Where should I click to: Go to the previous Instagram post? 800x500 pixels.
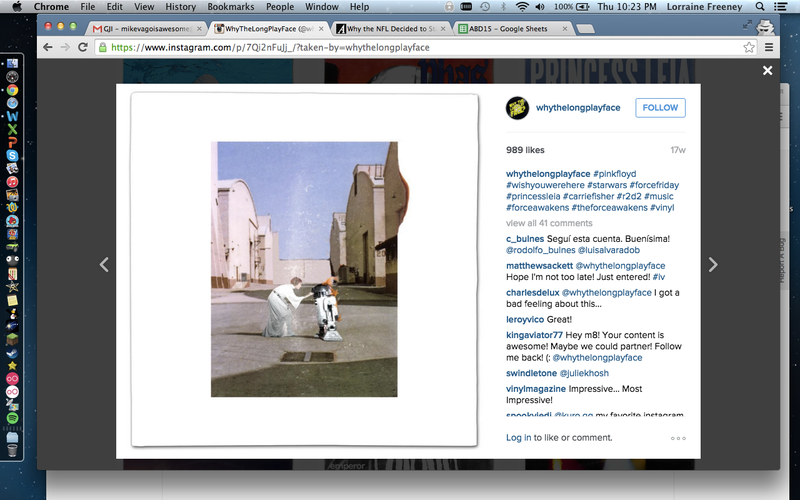[x=104, y=264]
